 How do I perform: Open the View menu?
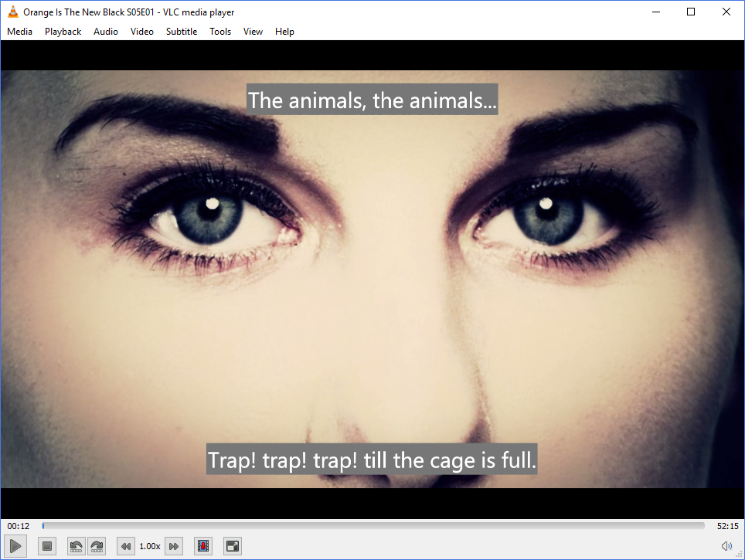click(253, 32)
